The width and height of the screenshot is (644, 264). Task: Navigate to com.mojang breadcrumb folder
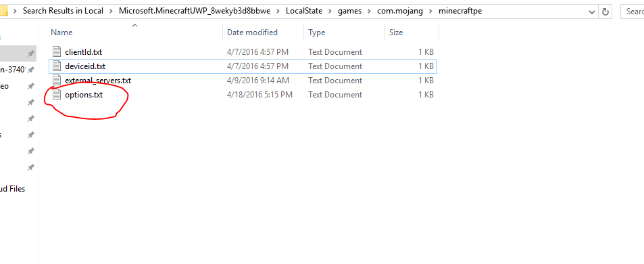(x=400, y=11)
